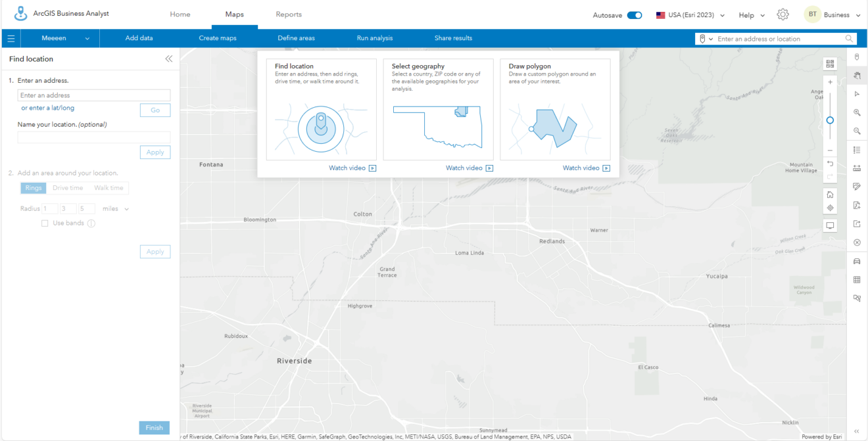Click the clear circled X icon
Image resolution: width=868 pixels, height=441 pixels.
[857, 243]
